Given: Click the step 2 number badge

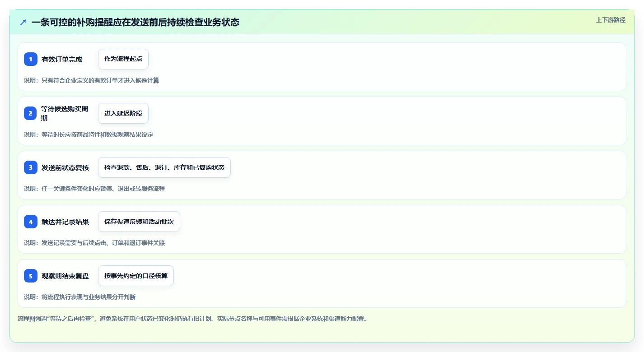Looking at the screenshot, I should (31, 113).
